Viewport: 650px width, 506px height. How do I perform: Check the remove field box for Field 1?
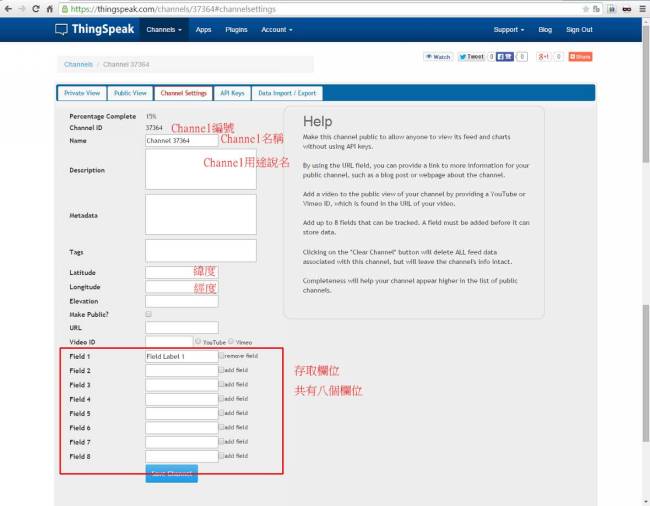pyautogui.click(x=221, y=355)
